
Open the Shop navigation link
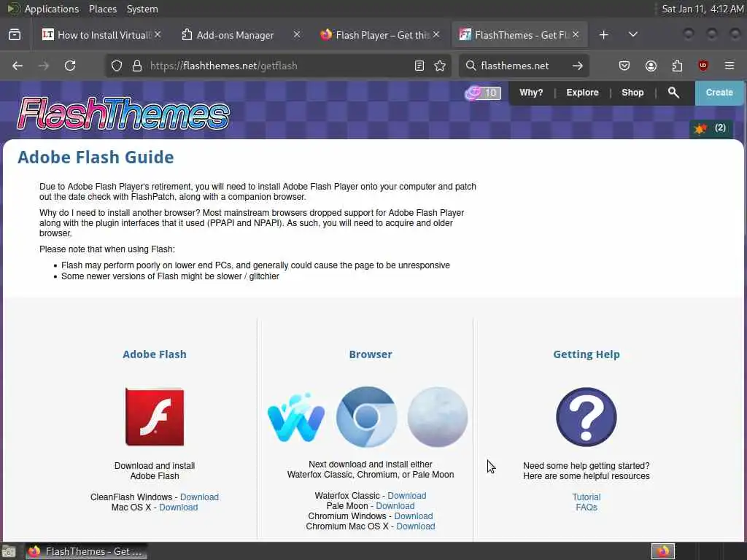(632, 93)
